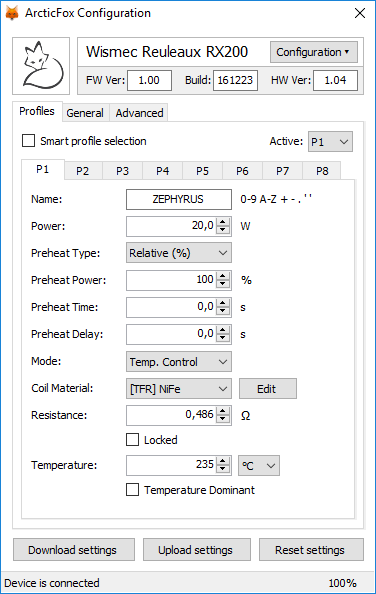Decrease Resistance value with down arrow
Image resolution: width=376 pixels, height=594 pixels.
click(223, 419)
